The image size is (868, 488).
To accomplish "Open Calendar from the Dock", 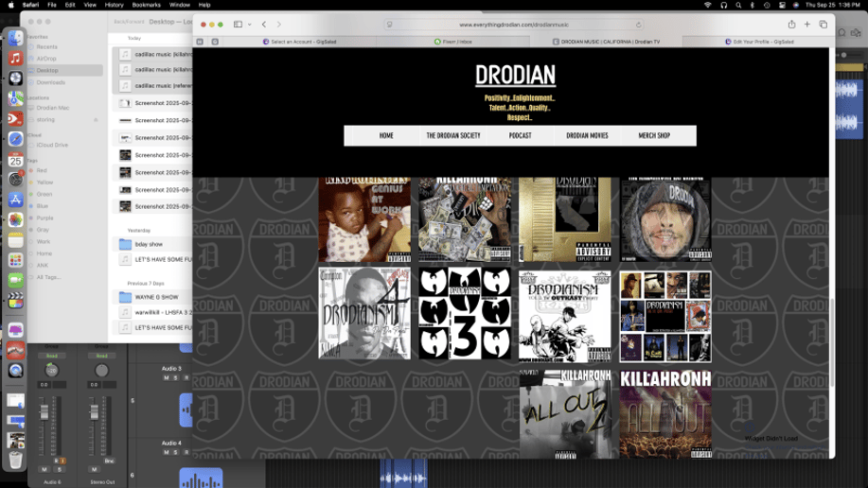I will point(15,159).
